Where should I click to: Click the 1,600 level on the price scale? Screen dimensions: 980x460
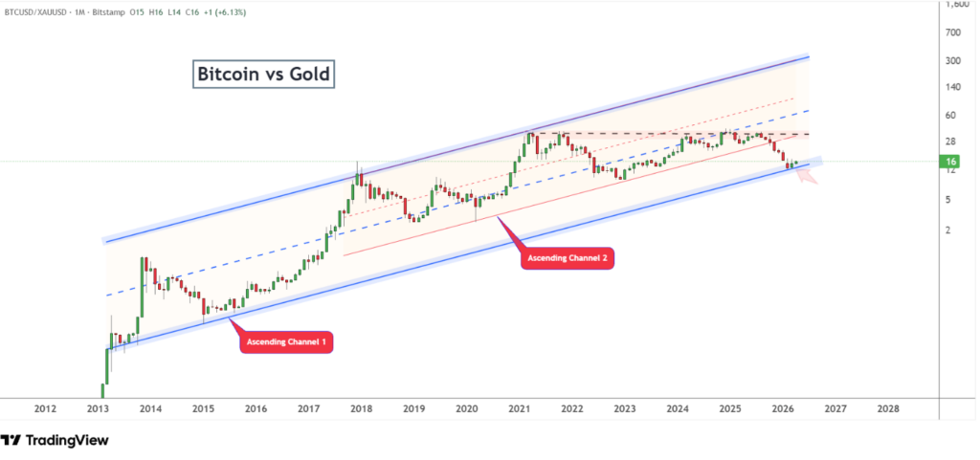pos(955,5)
